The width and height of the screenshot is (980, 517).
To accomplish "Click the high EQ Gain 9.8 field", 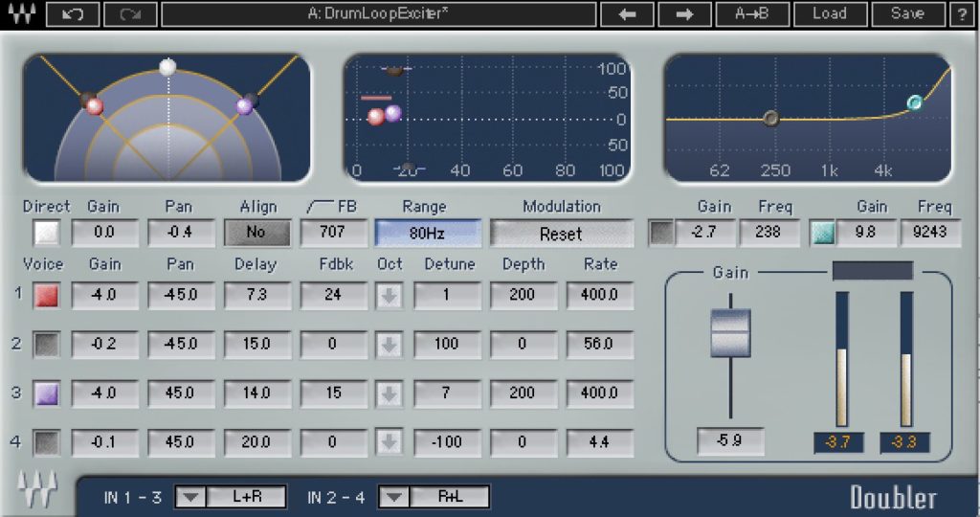I will point(866,233).
